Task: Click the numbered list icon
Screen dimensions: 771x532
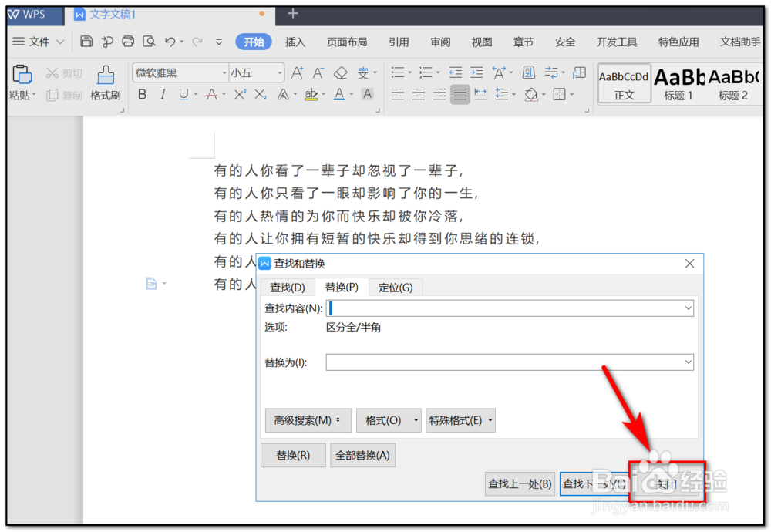Action: coord(426,72)
